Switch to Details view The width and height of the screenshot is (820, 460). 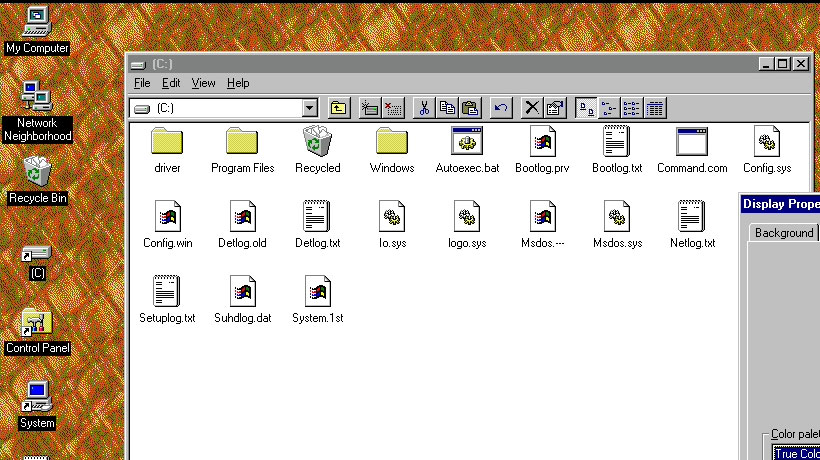point(655,108)
